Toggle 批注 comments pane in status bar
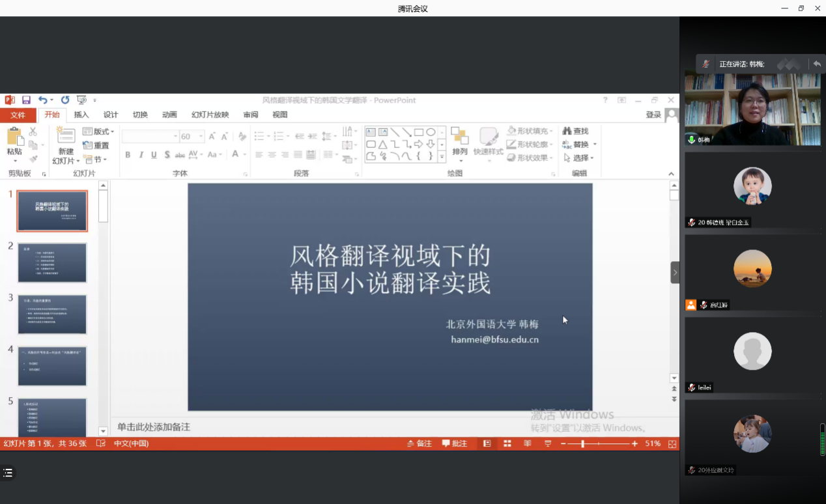 [x=455, y=443]
